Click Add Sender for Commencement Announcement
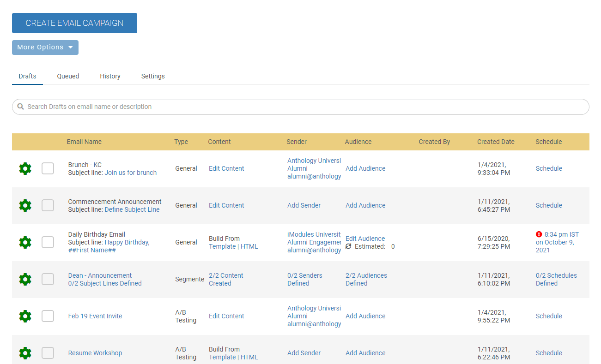601x364 pixels. point(304,205)
